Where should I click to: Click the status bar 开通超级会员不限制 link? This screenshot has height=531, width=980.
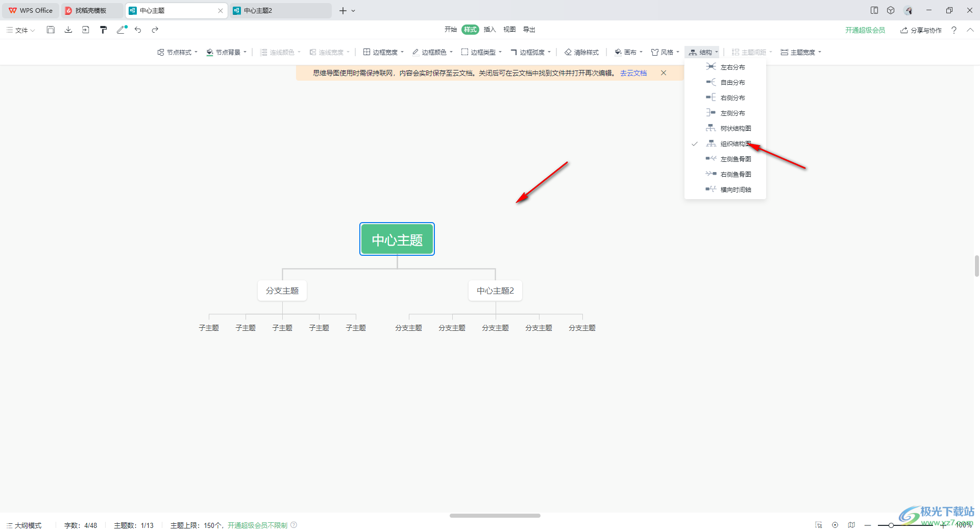pos(257,525)
